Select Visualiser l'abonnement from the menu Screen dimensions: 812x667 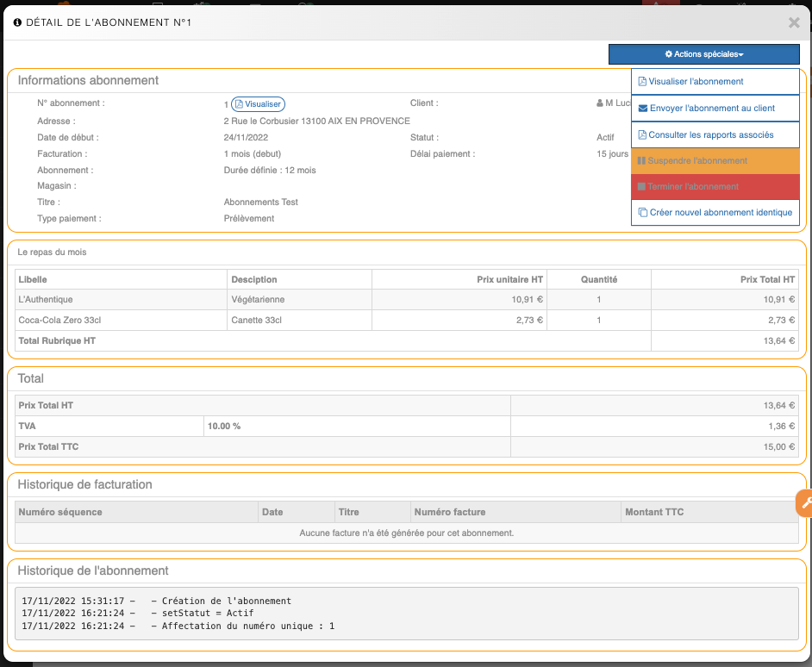tap(696, 82)
